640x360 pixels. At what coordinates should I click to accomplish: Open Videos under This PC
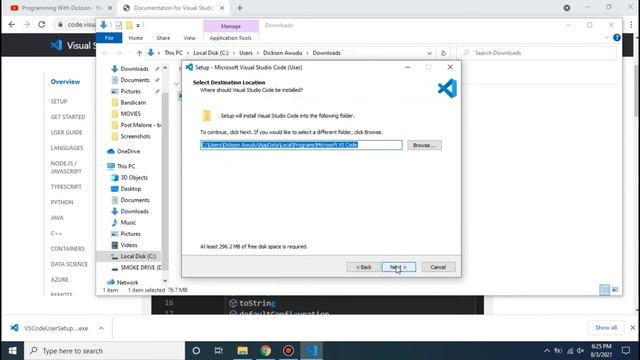129,245
